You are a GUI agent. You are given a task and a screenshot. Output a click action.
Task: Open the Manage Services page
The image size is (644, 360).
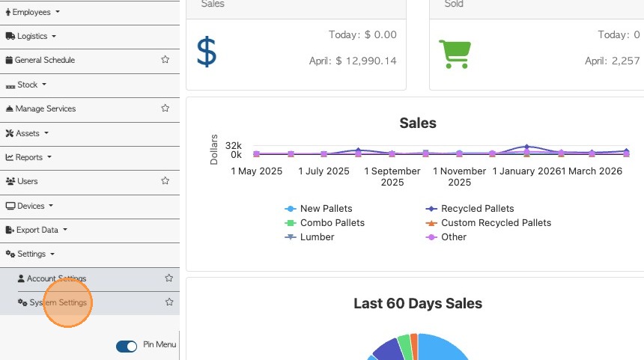point(40,109)
